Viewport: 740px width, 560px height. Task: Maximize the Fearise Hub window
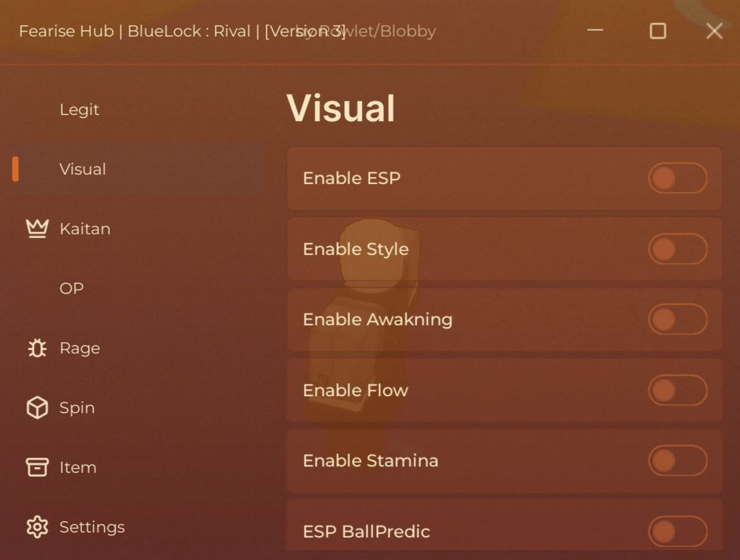[658, 31]
